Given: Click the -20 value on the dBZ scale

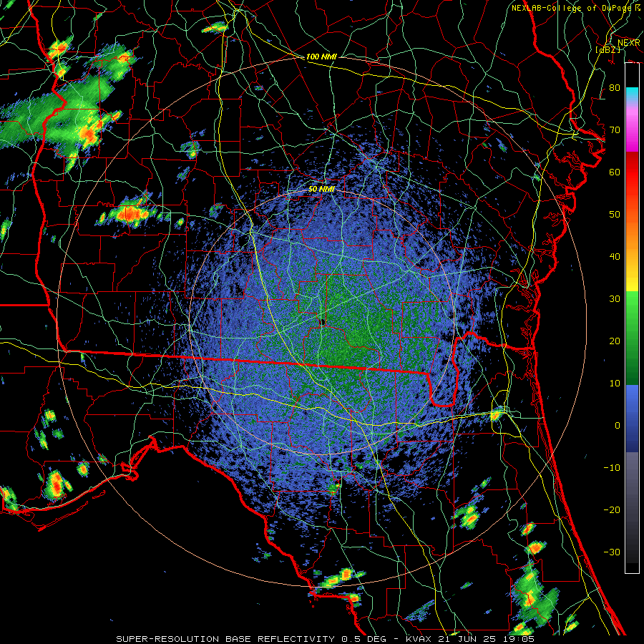Looking at the screenshot, I should (x=612, y=510).
